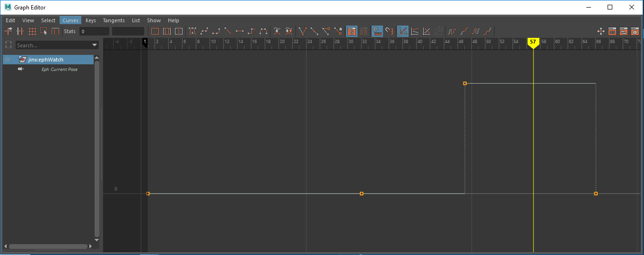Open the Trax Editor

624,31
